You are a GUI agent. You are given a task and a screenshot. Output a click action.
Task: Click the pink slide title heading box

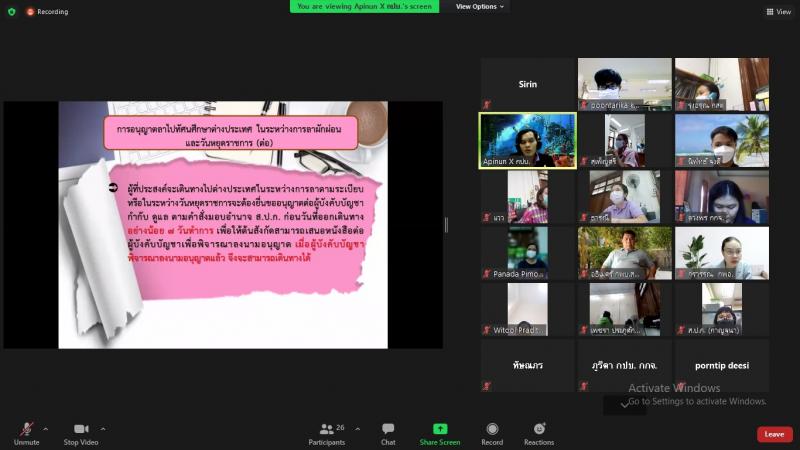pos(231,133)
